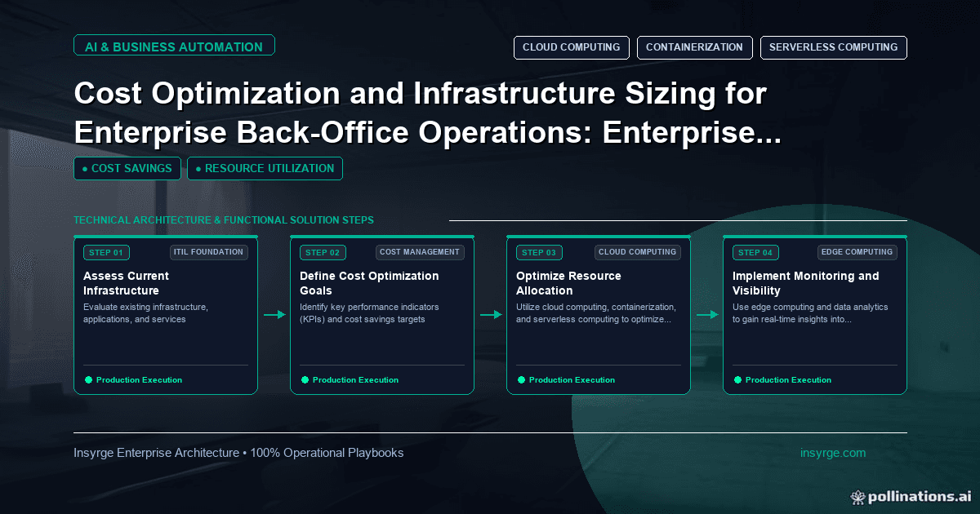Click the pollinations.ai bee logo icon
The image size is (980, 514).
[x=857, y=496]
